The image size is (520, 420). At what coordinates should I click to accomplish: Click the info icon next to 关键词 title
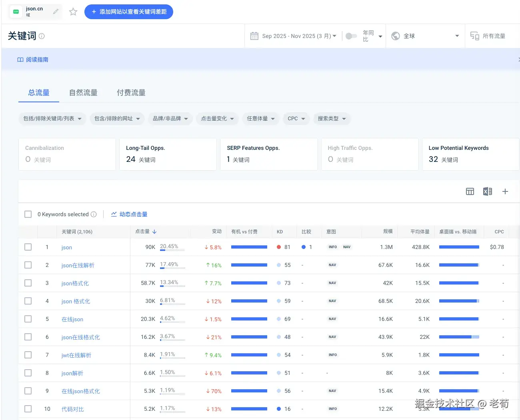42,36
